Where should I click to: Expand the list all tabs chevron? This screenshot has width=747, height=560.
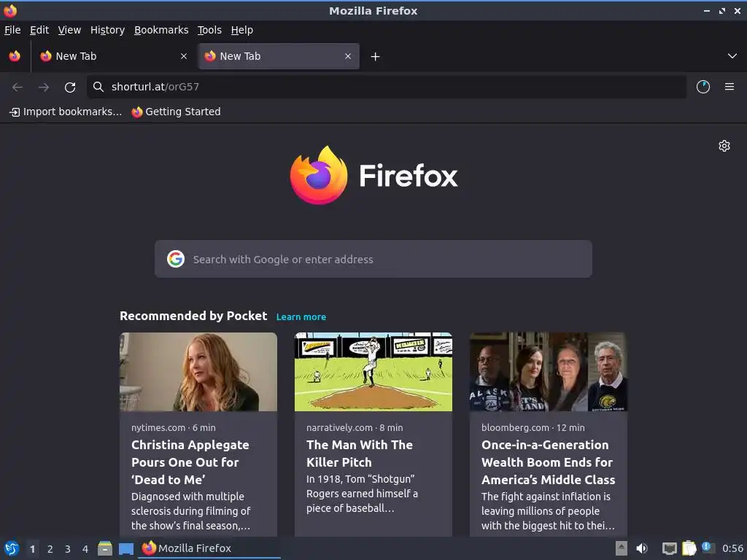pos(732,56)
